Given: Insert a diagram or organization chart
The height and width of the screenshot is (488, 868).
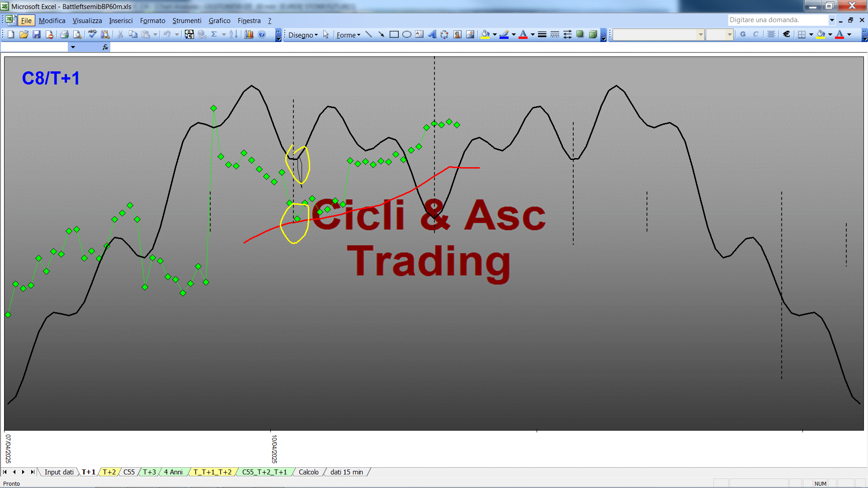Looking at the screenshot, I should pos(445,34).
